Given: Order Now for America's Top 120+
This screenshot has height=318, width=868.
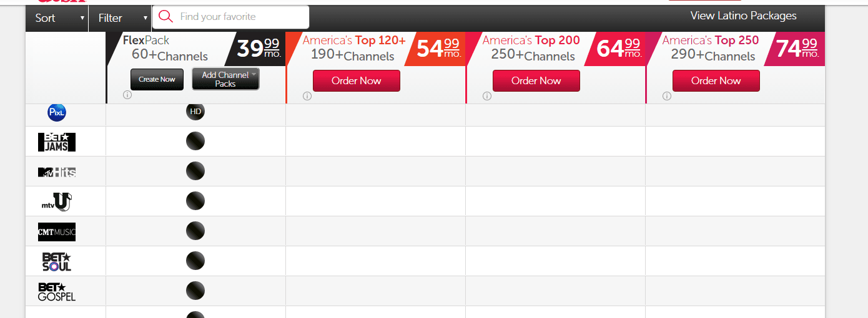Looking at the screenshot, I should [357, 80].
